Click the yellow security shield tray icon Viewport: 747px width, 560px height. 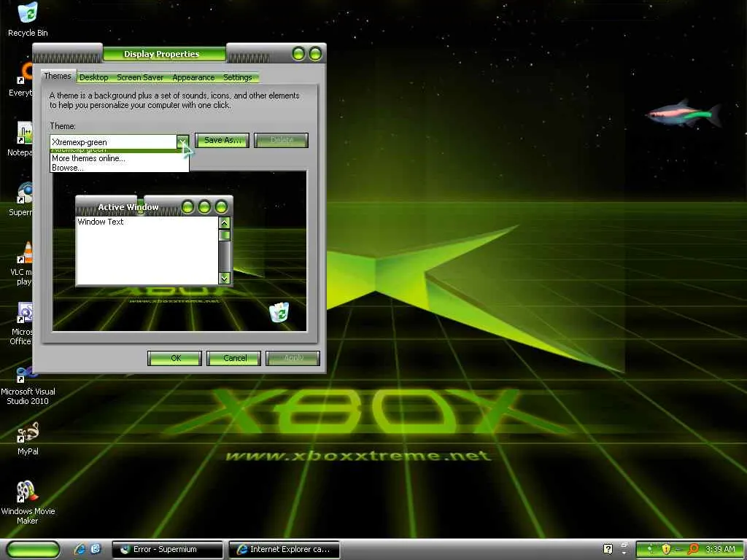tap(666, 549)
